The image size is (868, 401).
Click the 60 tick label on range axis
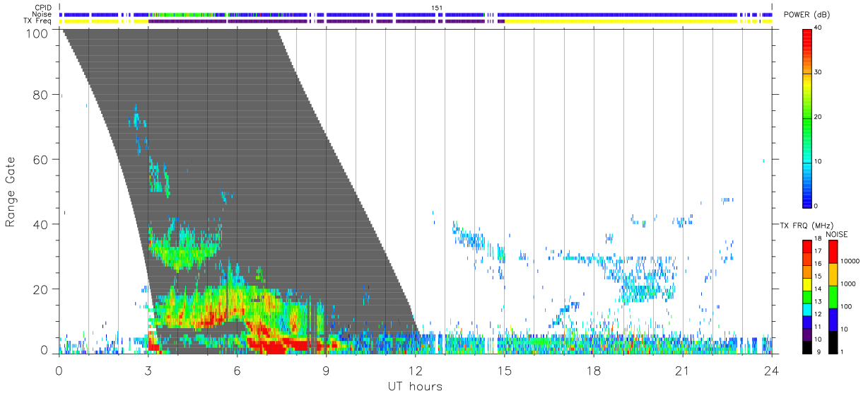[39, 159]
